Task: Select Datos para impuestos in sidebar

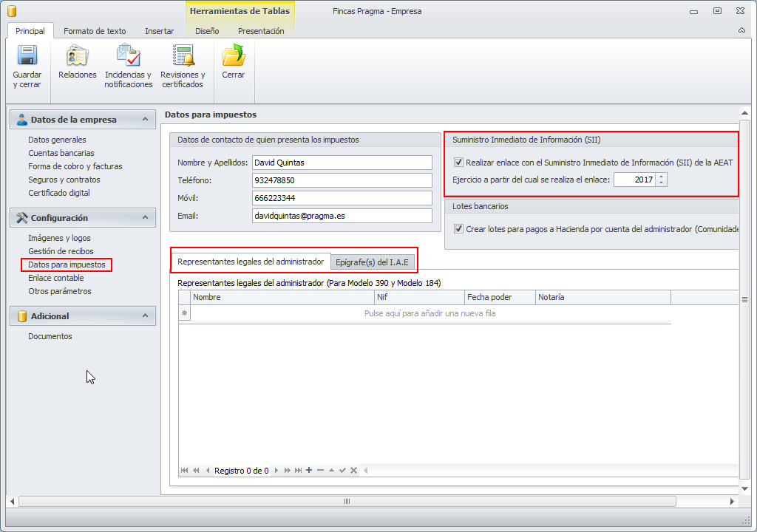Action: coord(67,265)
